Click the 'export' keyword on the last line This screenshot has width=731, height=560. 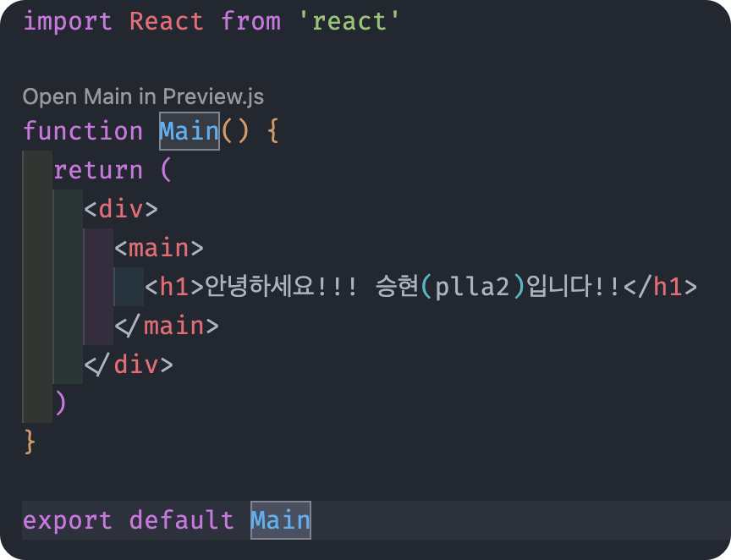(68, 520)
